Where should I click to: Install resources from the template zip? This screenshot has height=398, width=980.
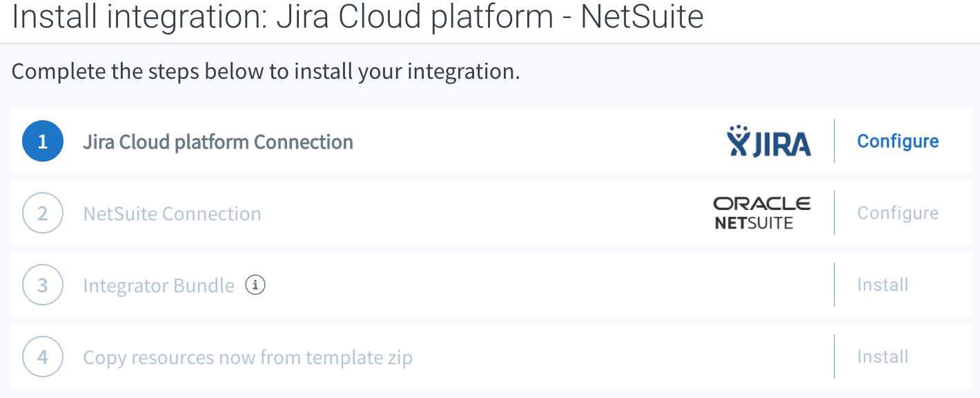[883, 357]
